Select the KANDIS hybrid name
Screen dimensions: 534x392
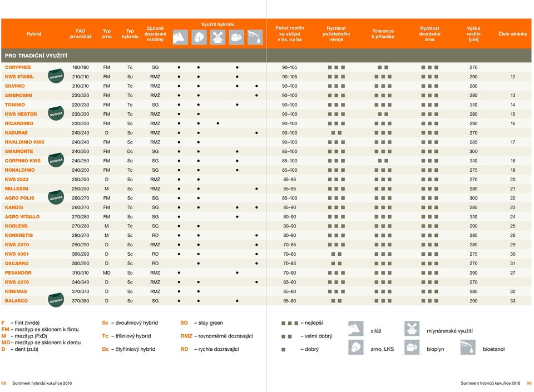point(14,207)
